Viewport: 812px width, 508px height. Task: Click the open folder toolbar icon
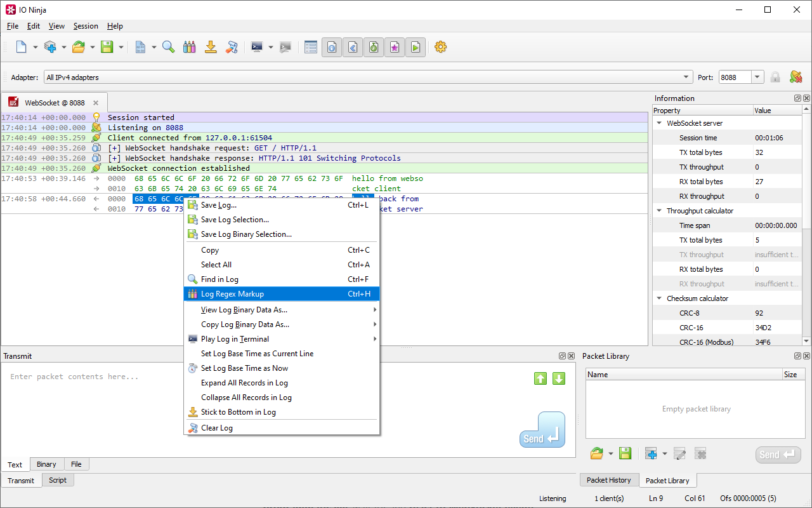click(79, 47)
